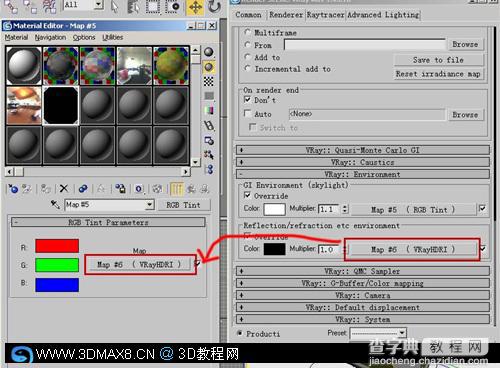Toggle the Backlight icon in side toolbar
Image resolution: width=500 pixels, height=368 pixels.
[x=209, y=67]
